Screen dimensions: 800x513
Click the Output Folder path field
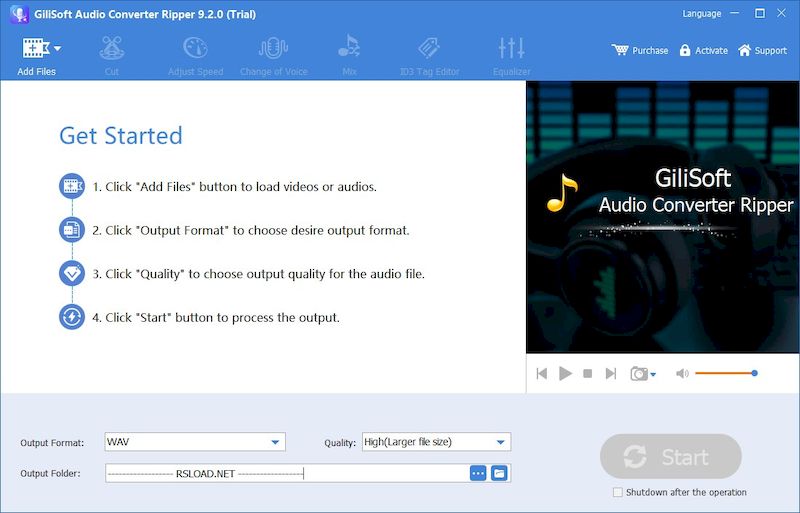tap(285, 473)
